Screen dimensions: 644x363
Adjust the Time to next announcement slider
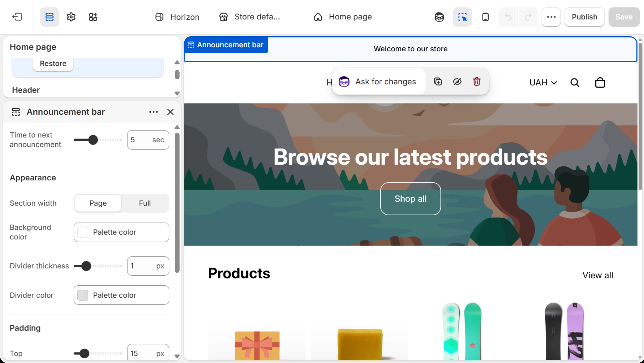[93, 140]
